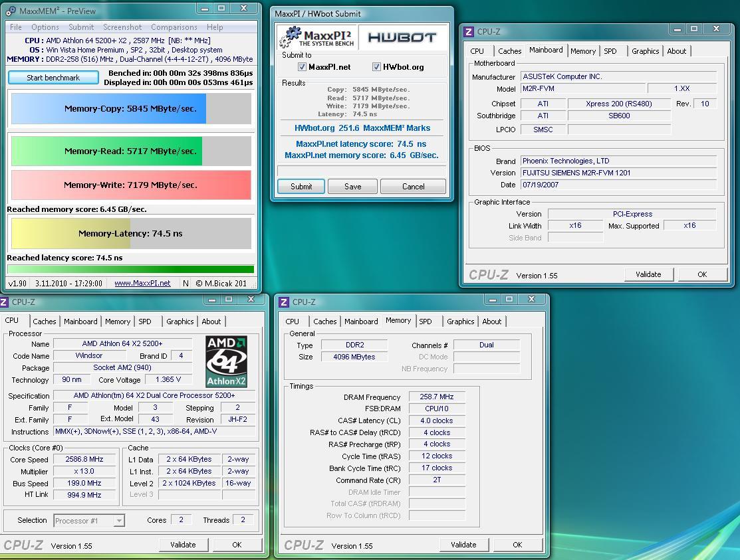
Task: Open the File menu in MaxxMEM
Action: click(15, 27)
